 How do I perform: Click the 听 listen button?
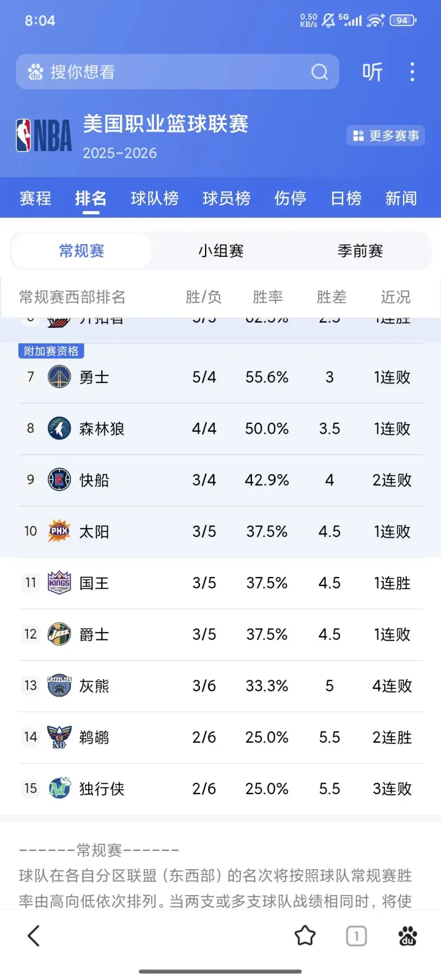[x=373, y=72]
